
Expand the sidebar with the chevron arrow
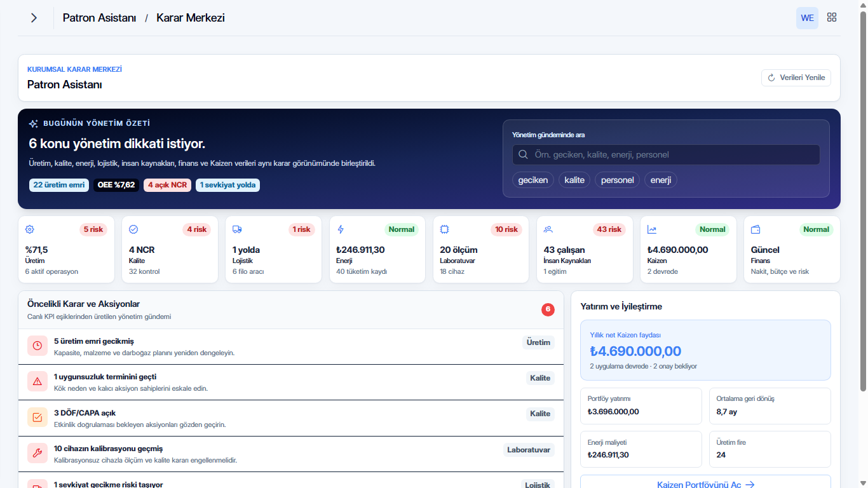click(34, 18)
